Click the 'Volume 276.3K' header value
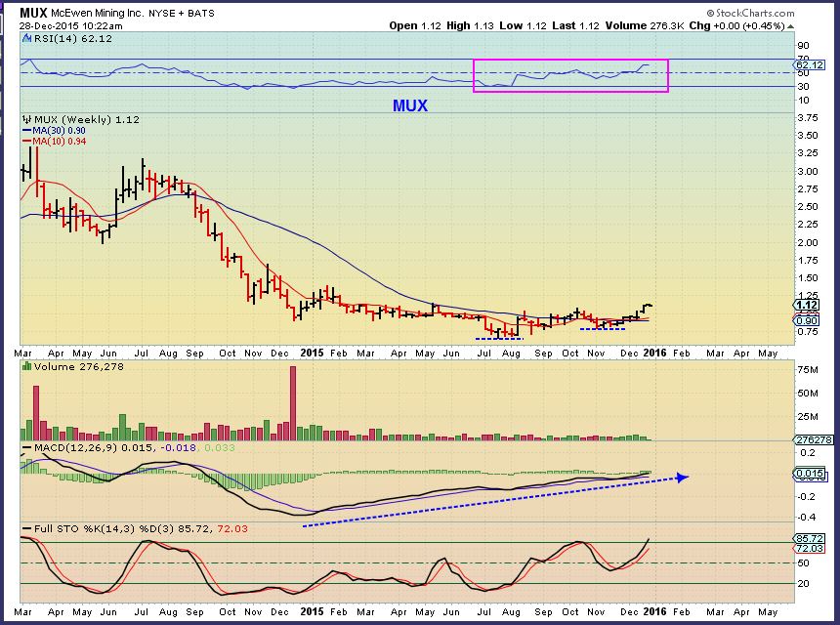 [645, 25]
